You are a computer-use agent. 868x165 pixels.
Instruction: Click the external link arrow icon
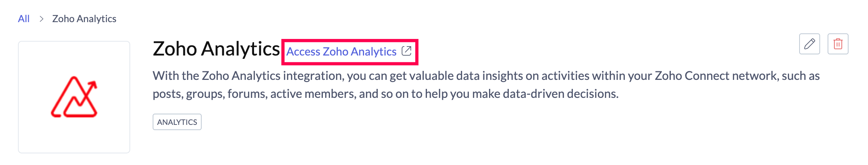[x=406, y=51]
